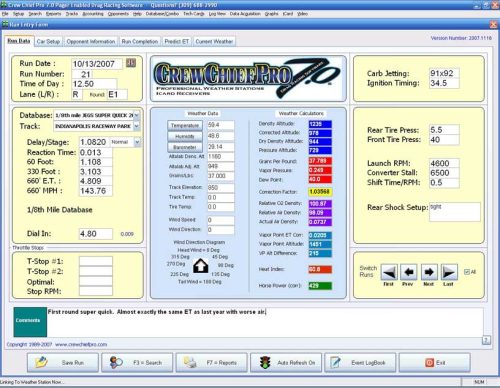
Task: Click the yellow Correction Factor value box
Action: [x=320, y=192]
